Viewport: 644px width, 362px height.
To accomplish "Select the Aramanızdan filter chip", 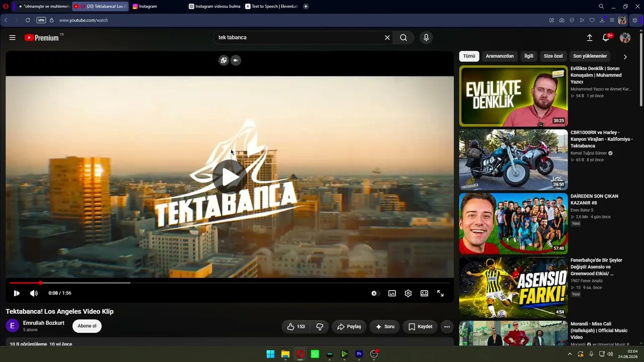I will [500, 56].
